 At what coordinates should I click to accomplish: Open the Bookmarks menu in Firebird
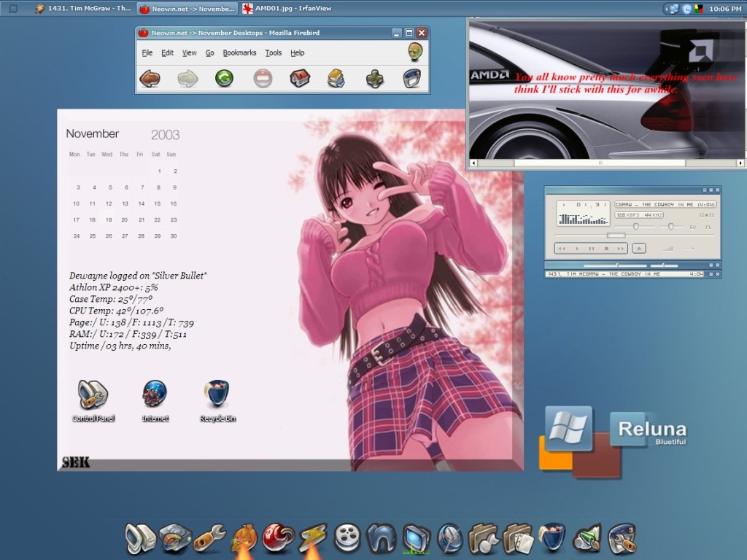[x=239, y=53]
